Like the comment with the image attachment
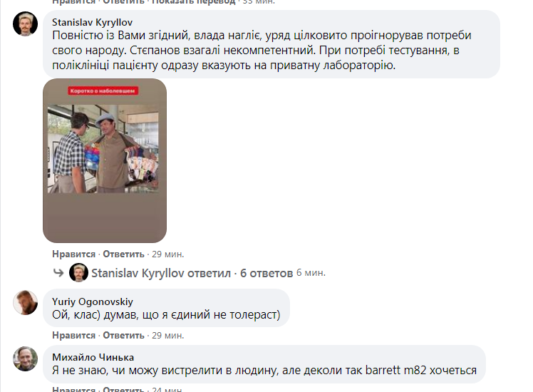 click(x=74, y=254)
